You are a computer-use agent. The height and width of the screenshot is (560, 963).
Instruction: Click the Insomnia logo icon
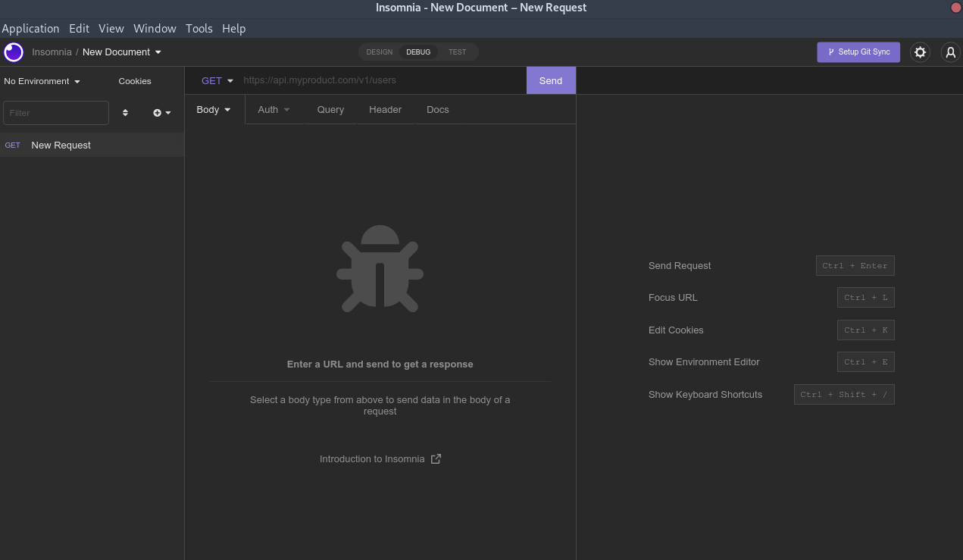[14, 52]
